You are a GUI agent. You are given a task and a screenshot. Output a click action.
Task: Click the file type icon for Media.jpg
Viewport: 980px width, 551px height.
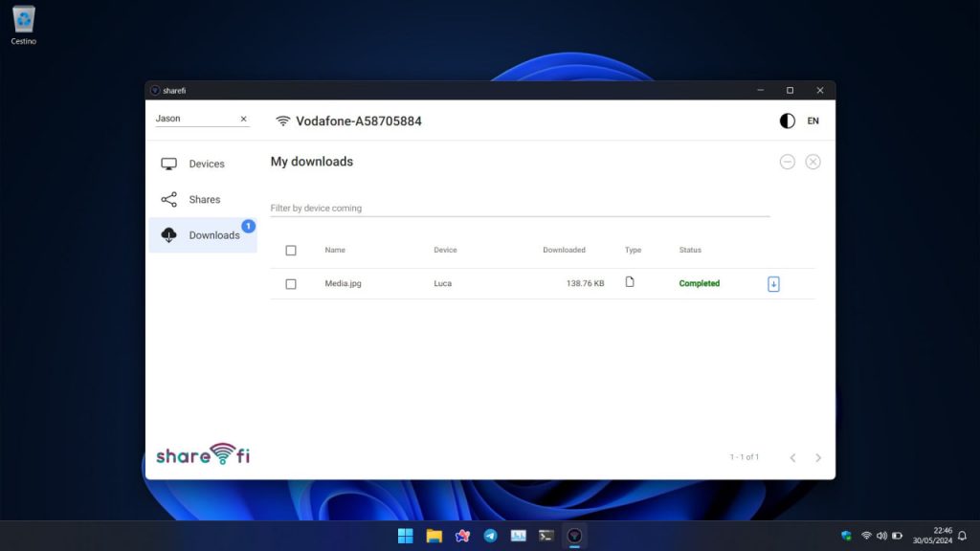click(x=630, y=282)
